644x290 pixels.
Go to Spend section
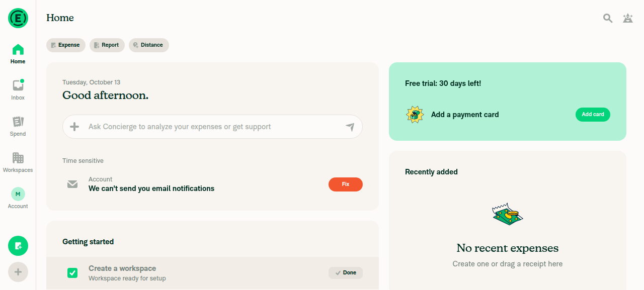coord(18,126)
